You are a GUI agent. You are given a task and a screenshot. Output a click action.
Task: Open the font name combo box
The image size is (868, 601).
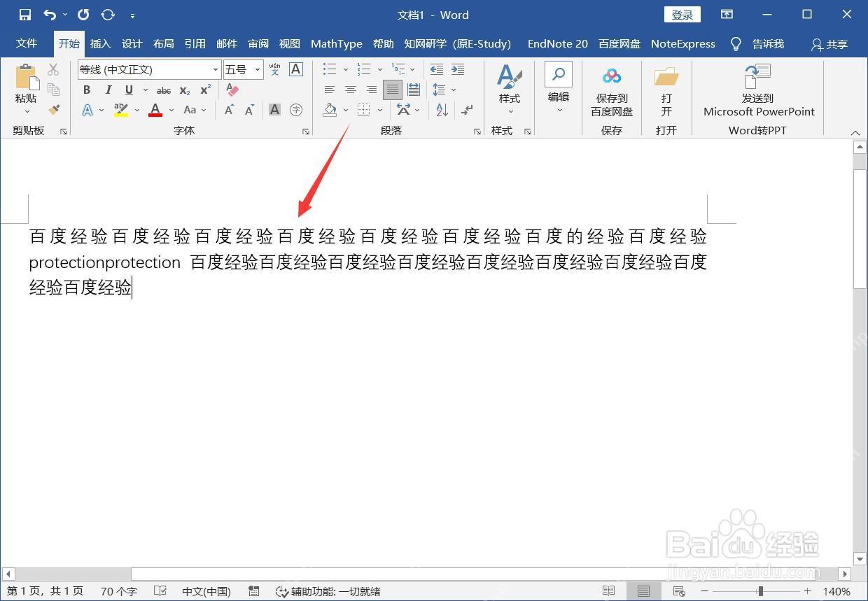[x=149, y=69]
